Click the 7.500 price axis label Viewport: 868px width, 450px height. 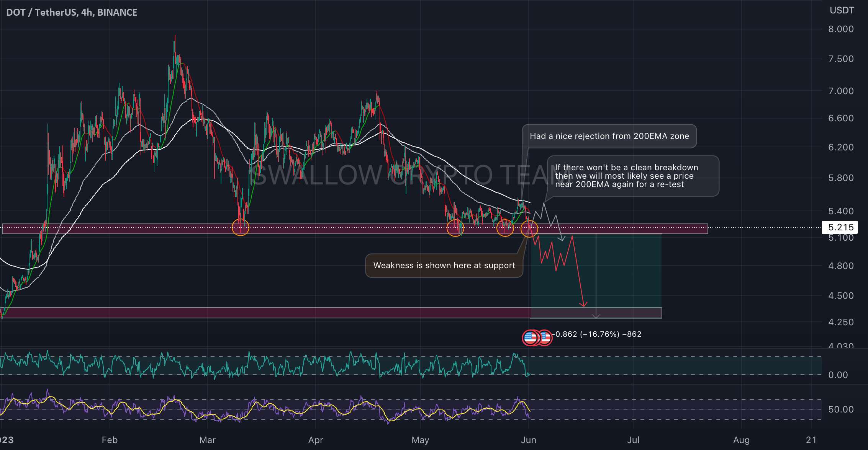pos(841,59)
